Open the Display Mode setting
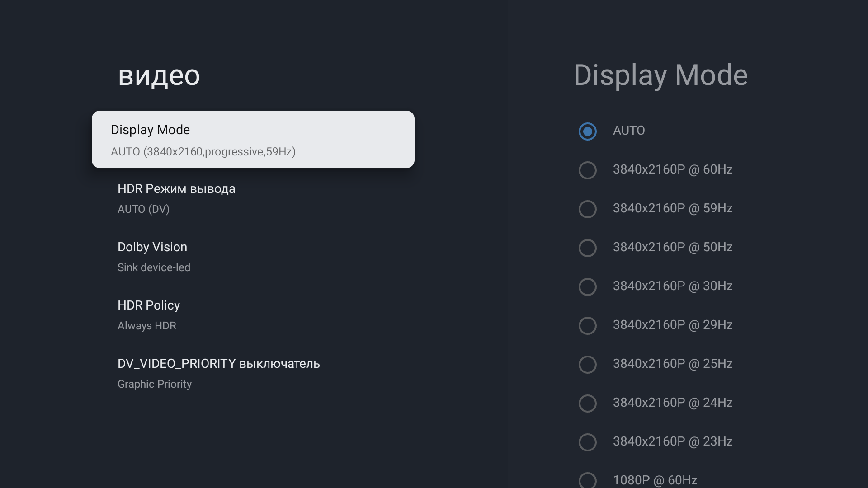The width and height of the screenshot is (868, 488). (253, 139)
